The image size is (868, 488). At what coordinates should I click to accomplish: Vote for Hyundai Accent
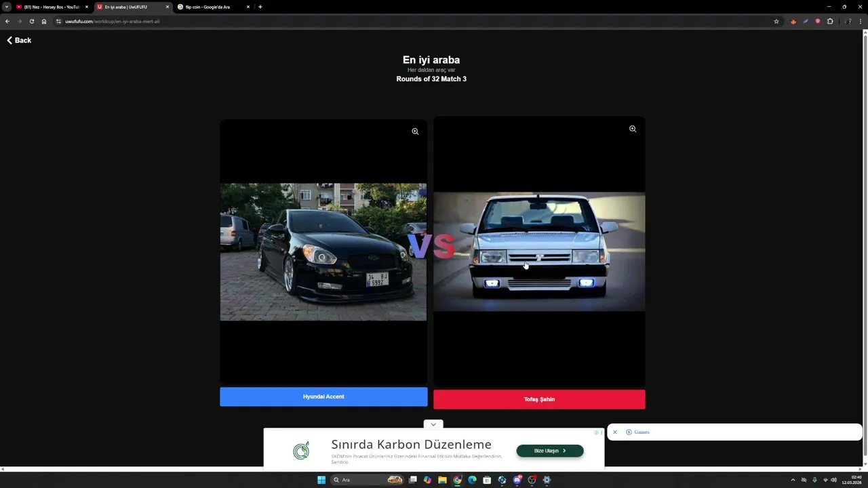click(x=323, y=396)
